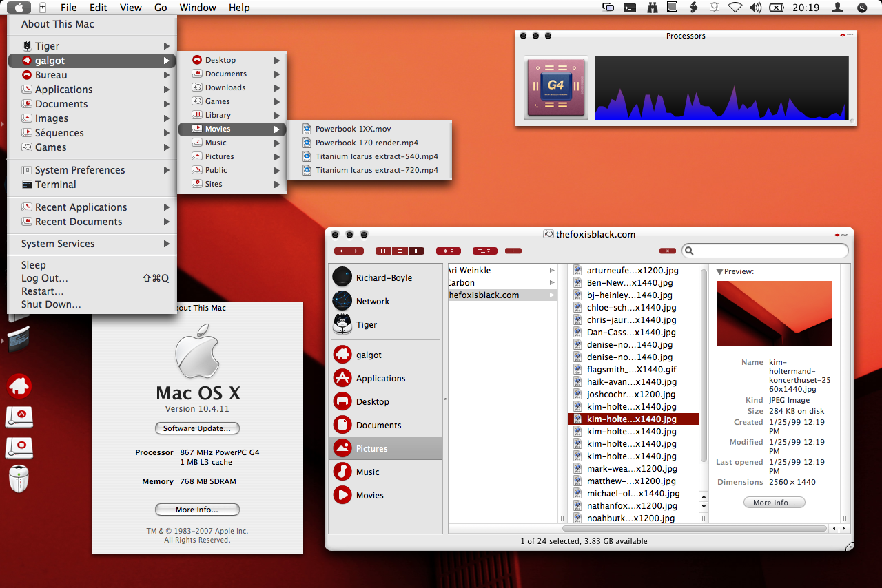The width and height of the screenshot is (882, 588).
Task: Click the volume speaker icon in menu bar
Action: click(755, 8)
